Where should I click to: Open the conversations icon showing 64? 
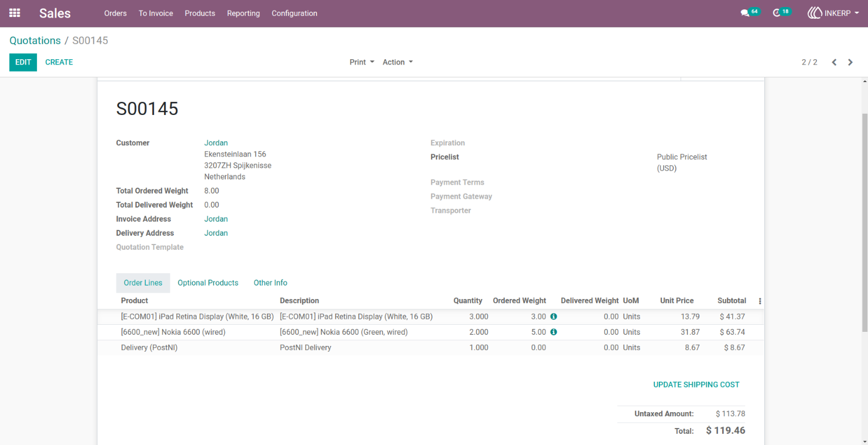click(749, 12)
